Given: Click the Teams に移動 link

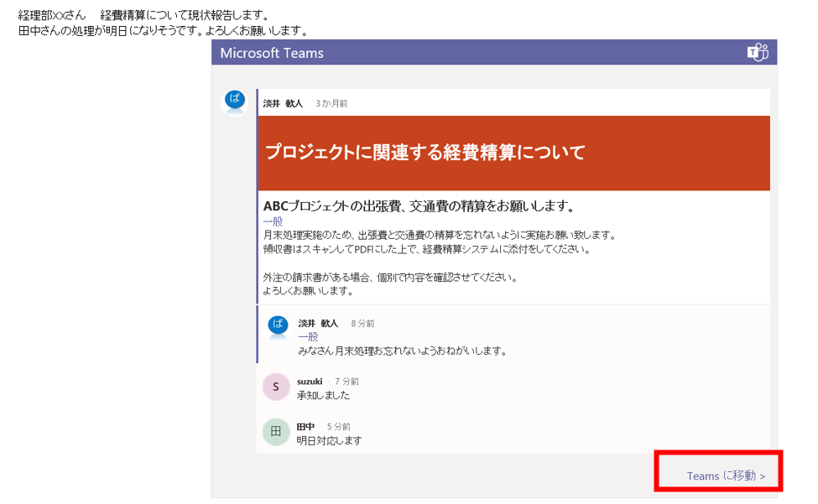Looking at the screenshot, I should pos(726,475).
